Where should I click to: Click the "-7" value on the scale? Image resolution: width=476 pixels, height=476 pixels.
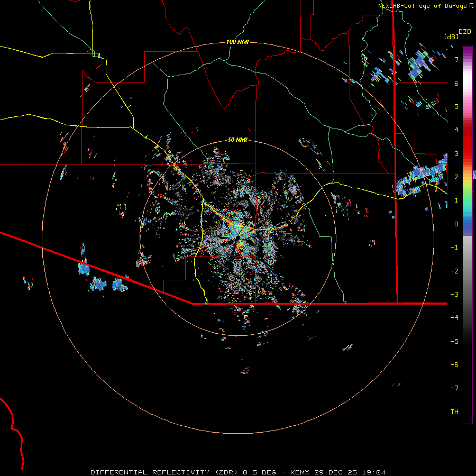click(x=454, y=388)
